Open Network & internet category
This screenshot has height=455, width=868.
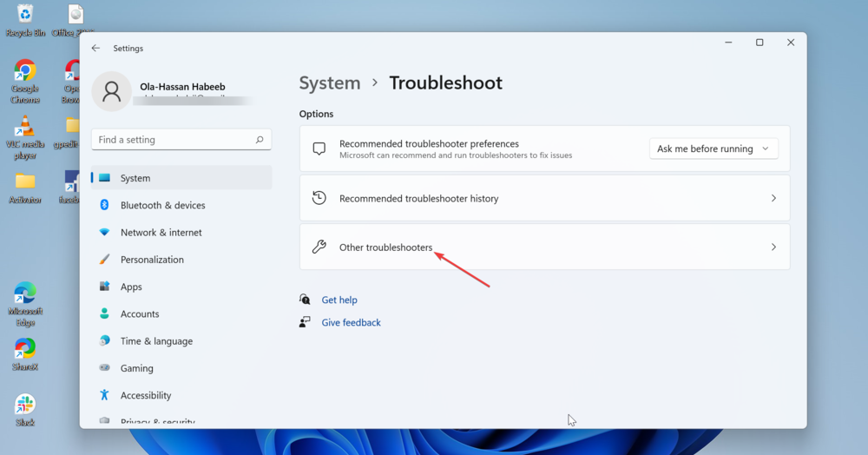click(x=181, y=232)
